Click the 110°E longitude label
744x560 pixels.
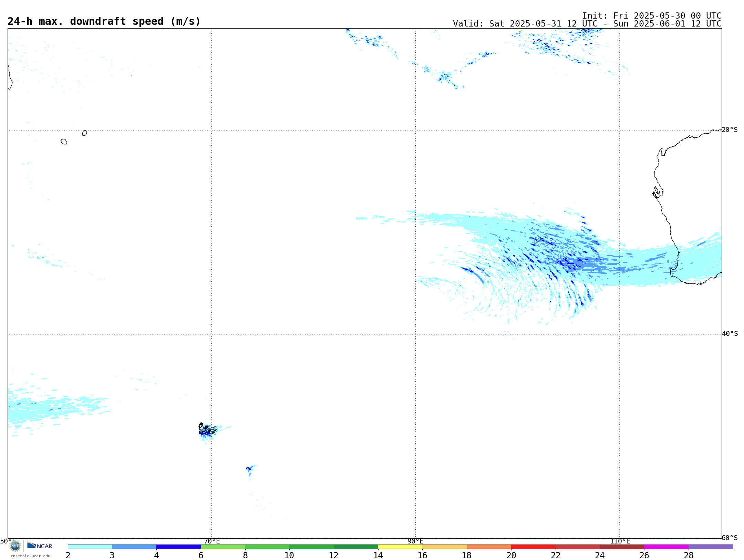[620, 541]
